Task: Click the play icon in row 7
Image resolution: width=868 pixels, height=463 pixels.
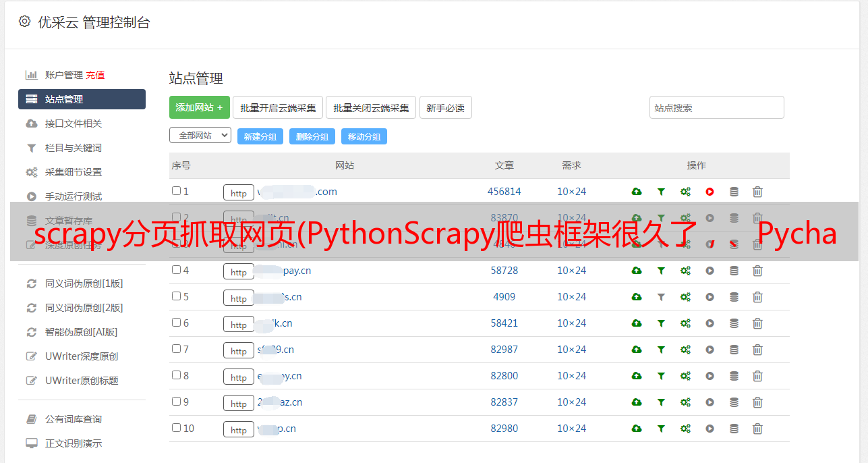Action: tap(710, 350)
